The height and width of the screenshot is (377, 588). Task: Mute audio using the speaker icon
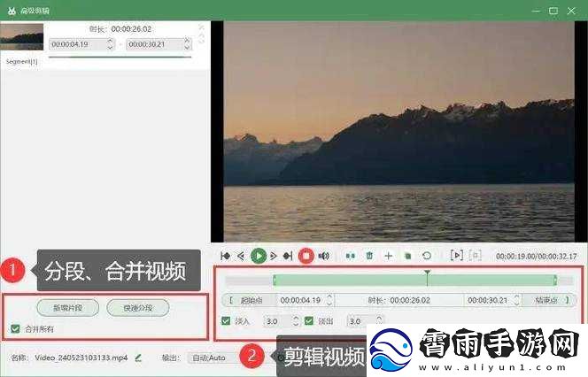point(323,256)
